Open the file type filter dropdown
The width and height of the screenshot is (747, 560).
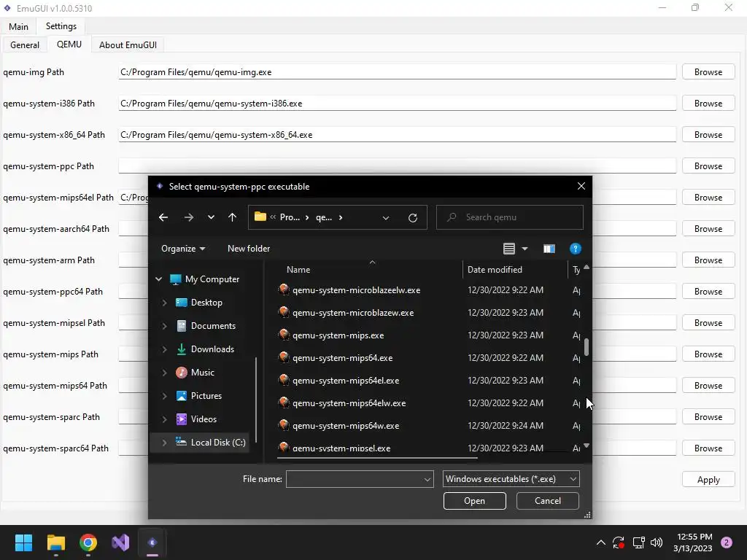511,479
